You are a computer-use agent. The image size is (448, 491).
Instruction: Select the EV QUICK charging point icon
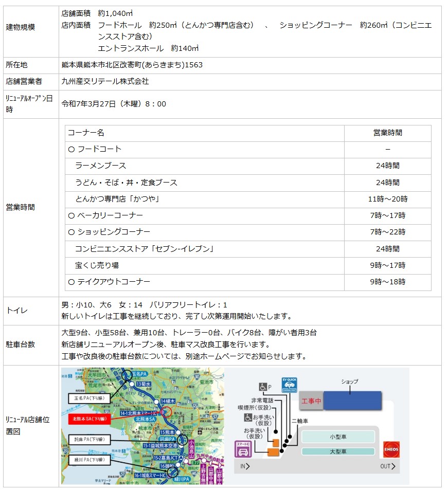[x=289, y=385]
